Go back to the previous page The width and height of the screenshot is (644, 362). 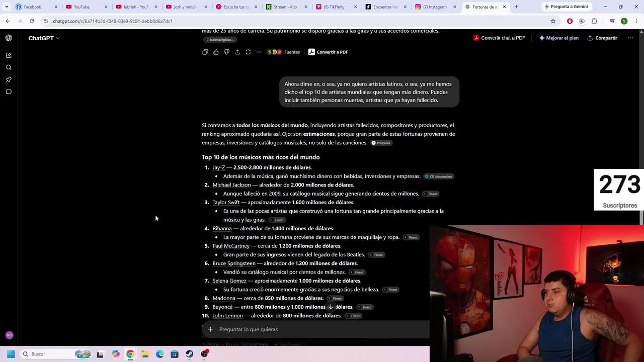coord(8,21)
